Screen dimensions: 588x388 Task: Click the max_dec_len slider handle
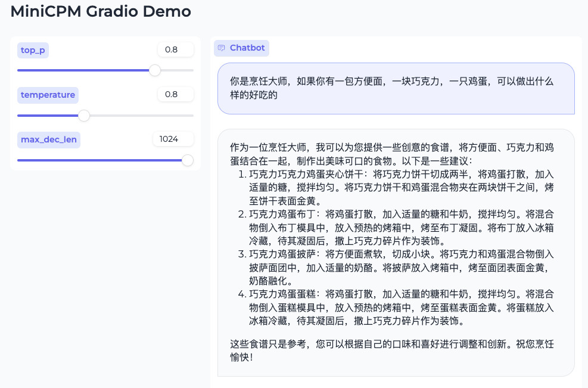188,160
